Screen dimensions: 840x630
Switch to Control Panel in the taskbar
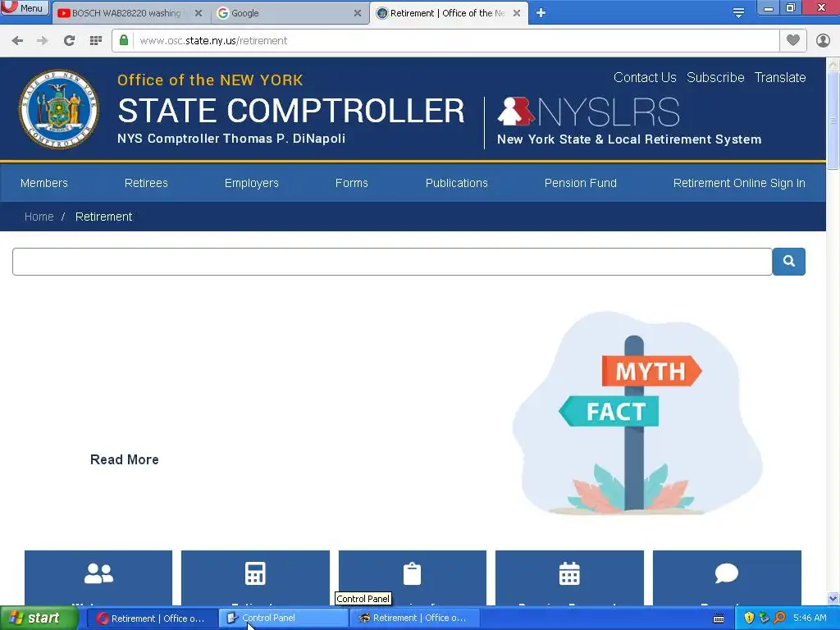pos(284,619)
